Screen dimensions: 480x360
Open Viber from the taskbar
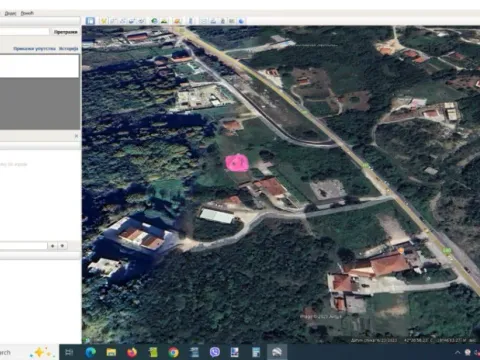pos(215,352)
